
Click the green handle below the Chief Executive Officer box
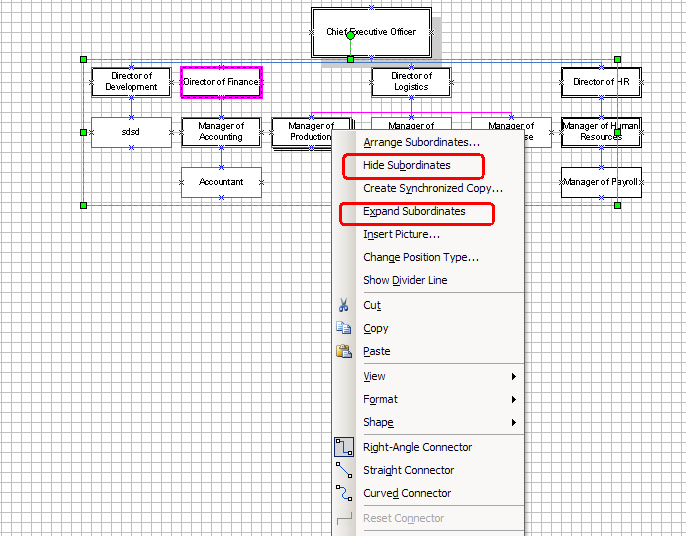click(x=350, y=60)
